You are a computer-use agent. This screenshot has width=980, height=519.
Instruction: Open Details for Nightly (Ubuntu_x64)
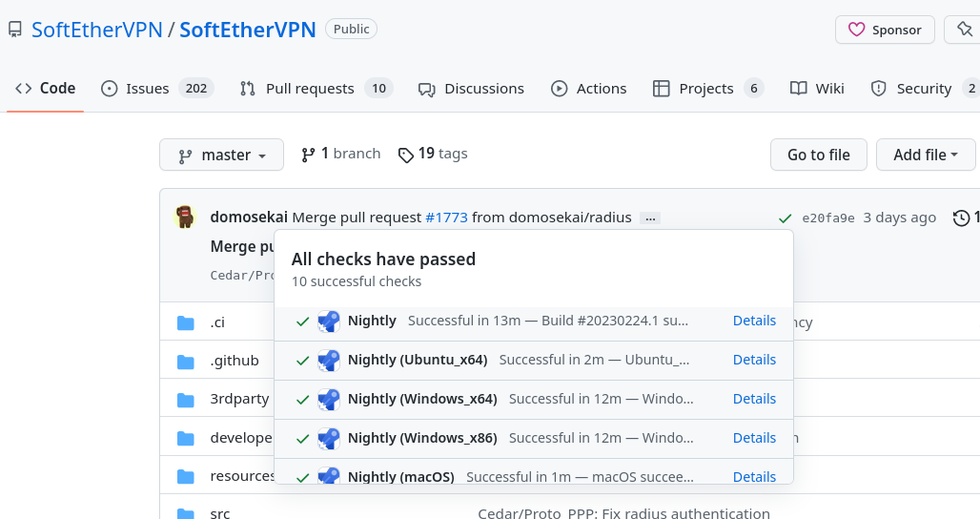(754, 361)
